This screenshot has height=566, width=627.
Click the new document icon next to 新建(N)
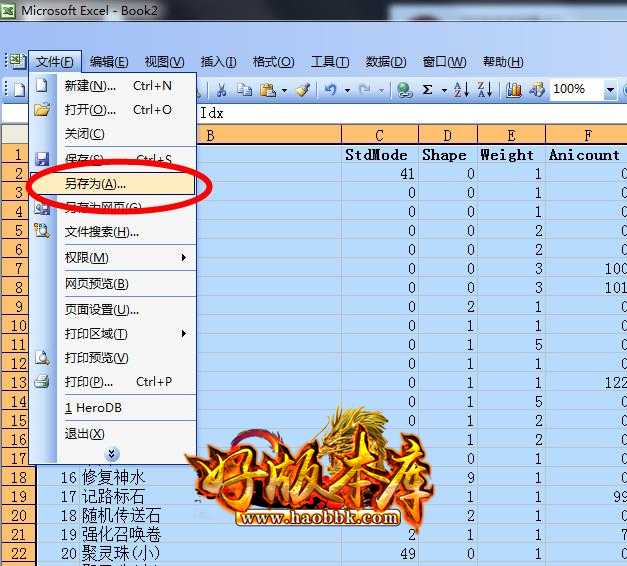tap(42, 85)
